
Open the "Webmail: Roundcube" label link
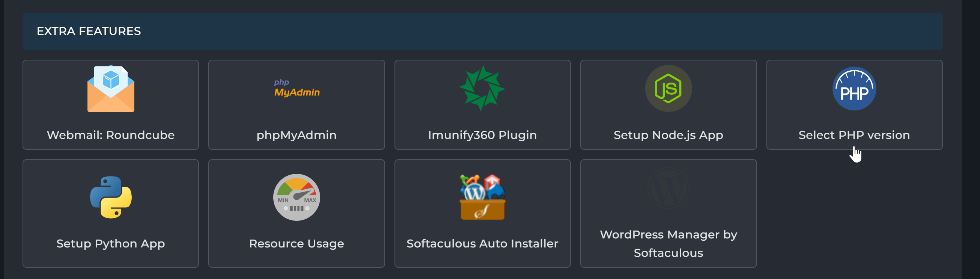111,135
